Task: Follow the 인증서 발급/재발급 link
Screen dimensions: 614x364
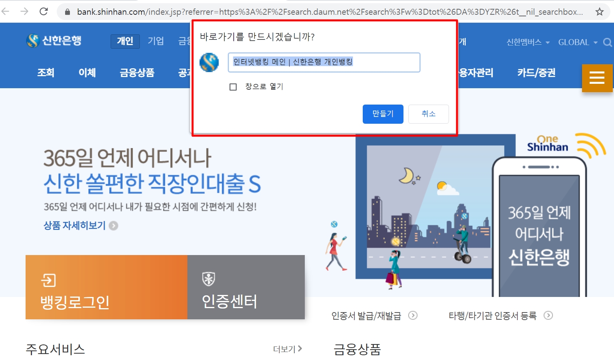Action: coord(366,316)
